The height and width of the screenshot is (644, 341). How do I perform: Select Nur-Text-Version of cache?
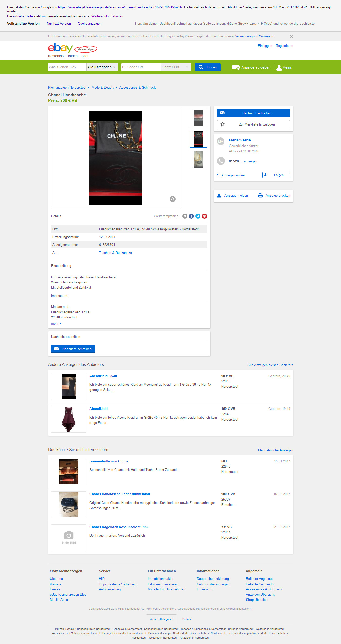click(59, 24)
